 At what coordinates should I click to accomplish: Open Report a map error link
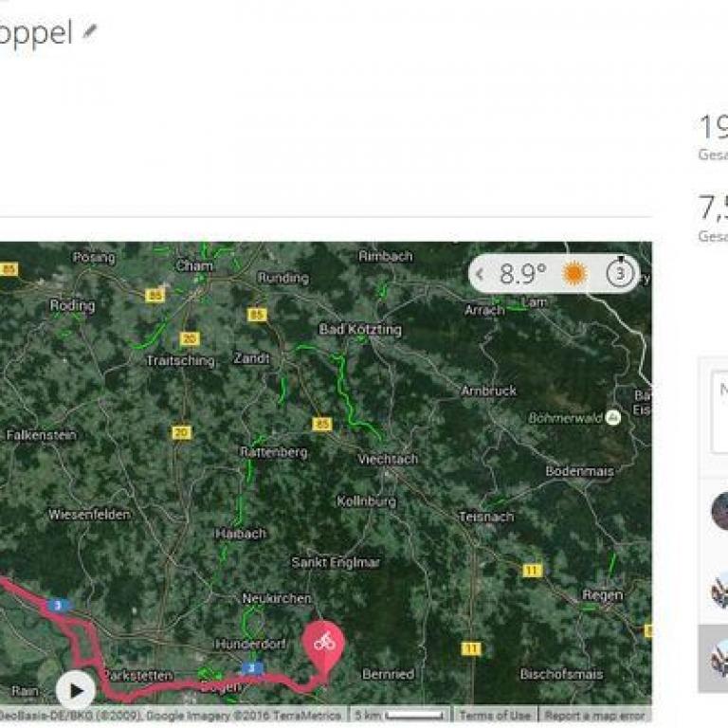[594, 716]
